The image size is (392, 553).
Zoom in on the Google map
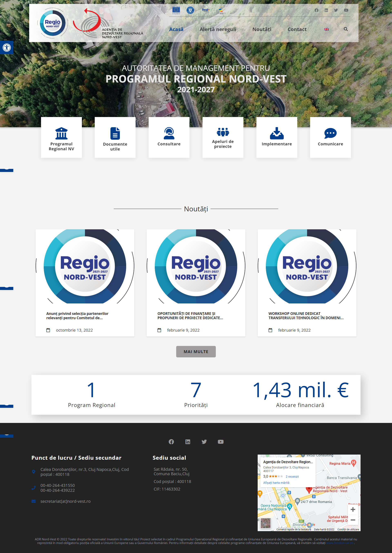[353, 509]
